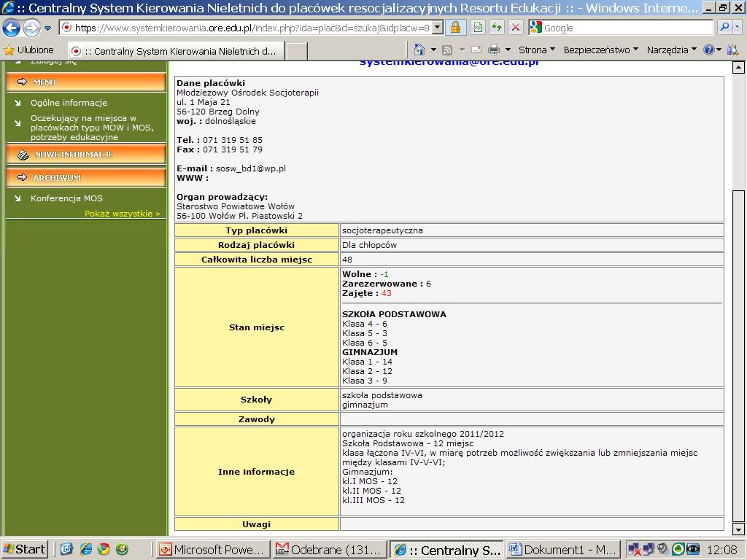Open the search provider dropdown arrow
The width and height of the screenshot is (747, 560).
[x=738, y=28]
